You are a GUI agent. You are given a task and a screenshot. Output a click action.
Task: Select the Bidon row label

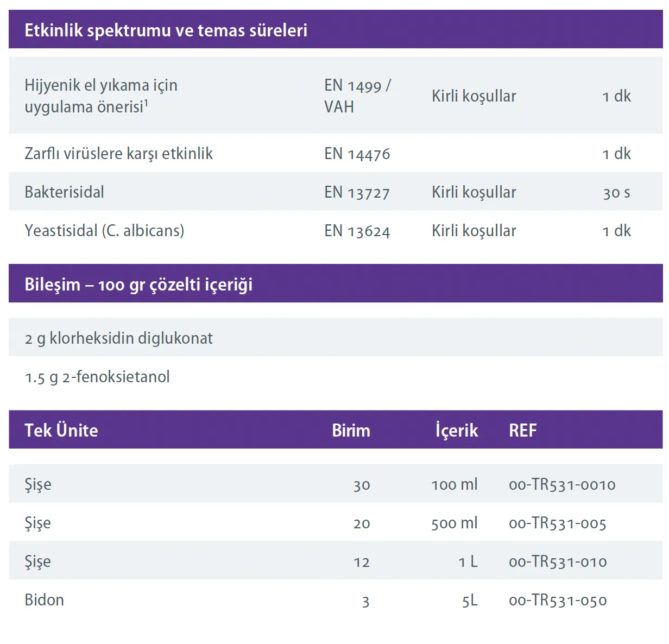click(x=44, y=600)
